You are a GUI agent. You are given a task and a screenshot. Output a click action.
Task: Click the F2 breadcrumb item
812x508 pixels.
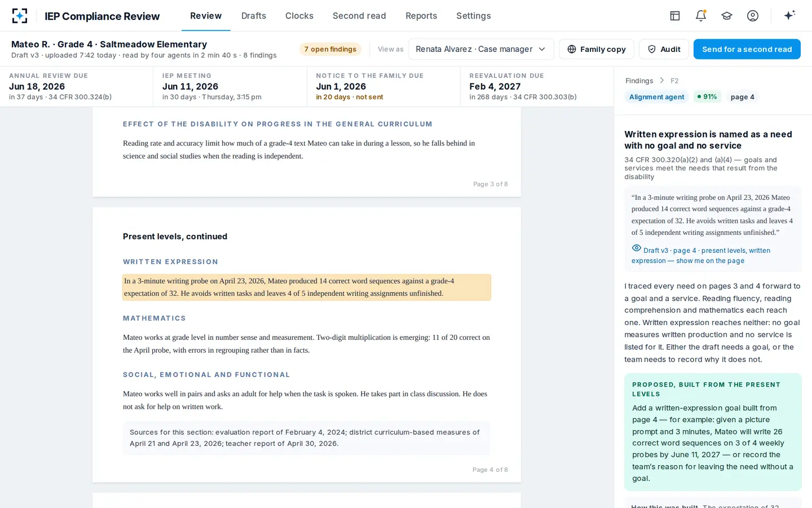[674, 81]
